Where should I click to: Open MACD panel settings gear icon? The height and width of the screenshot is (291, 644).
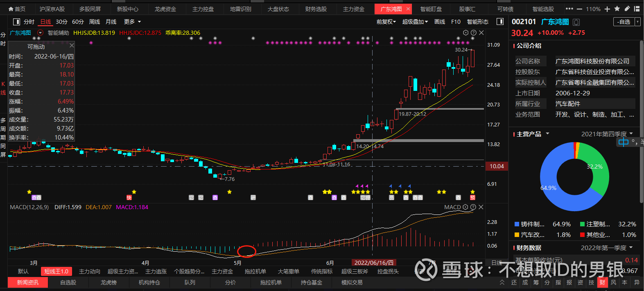coord(465,207)
